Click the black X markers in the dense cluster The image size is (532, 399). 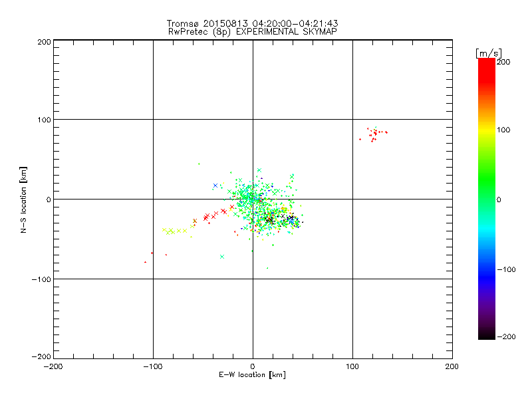(280, 219)
